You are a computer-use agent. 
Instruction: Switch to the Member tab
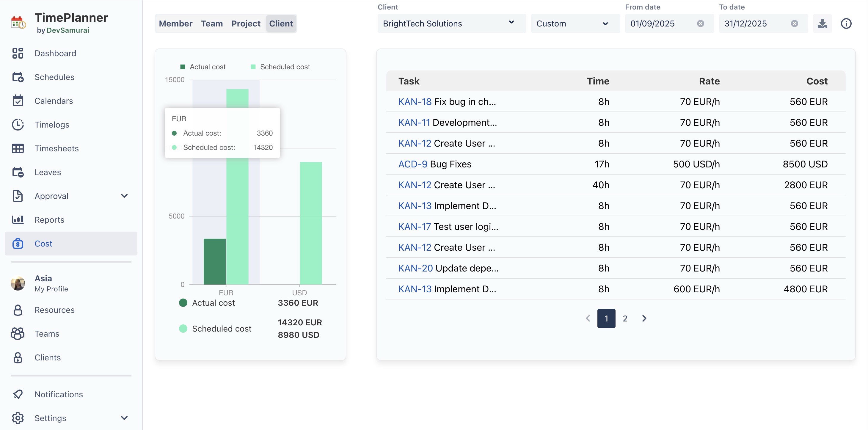point(175,23)
